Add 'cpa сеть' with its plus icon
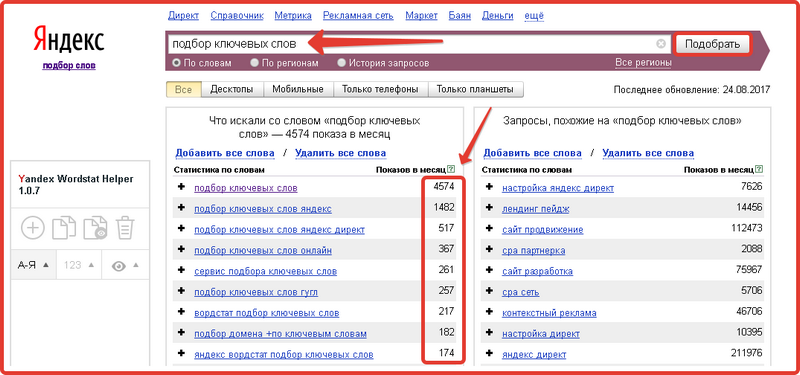Screen dimensions: 800x375 pos(489,291)
